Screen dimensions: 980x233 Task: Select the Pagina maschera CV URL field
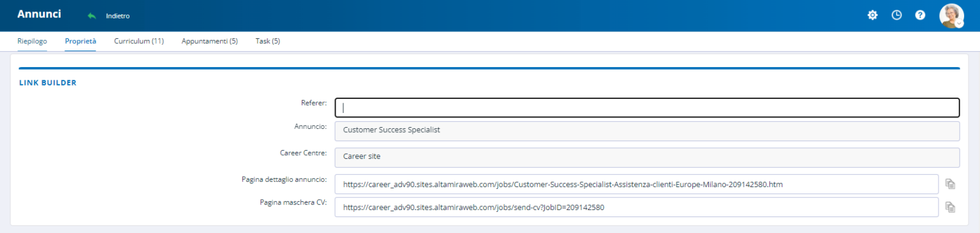(637, 207)
